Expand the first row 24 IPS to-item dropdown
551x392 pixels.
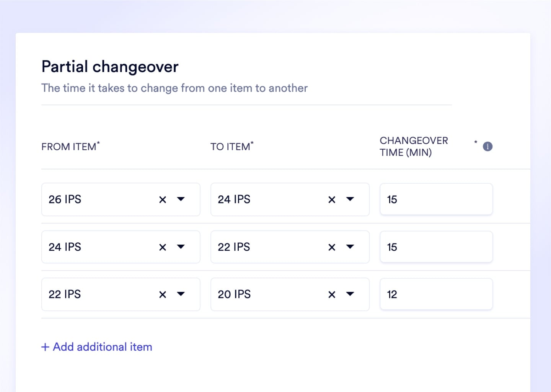350,199
